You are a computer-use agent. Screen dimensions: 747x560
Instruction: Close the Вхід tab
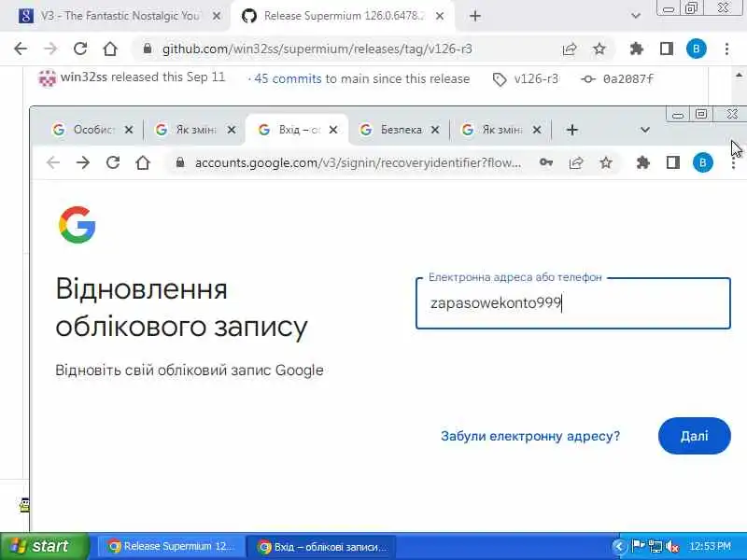click(x=333, y=130)
